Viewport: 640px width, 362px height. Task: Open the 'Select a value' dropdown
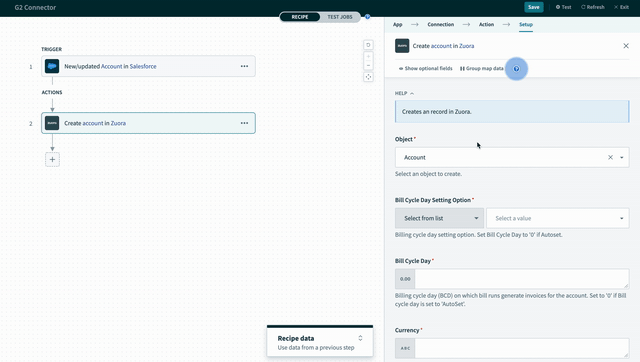coord(558,218)
